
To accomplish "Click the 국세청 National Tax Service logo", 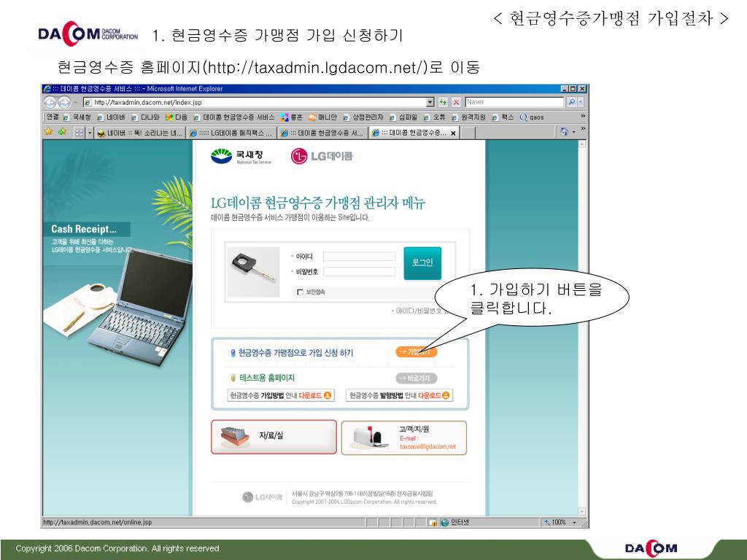I will coord(241,156).
